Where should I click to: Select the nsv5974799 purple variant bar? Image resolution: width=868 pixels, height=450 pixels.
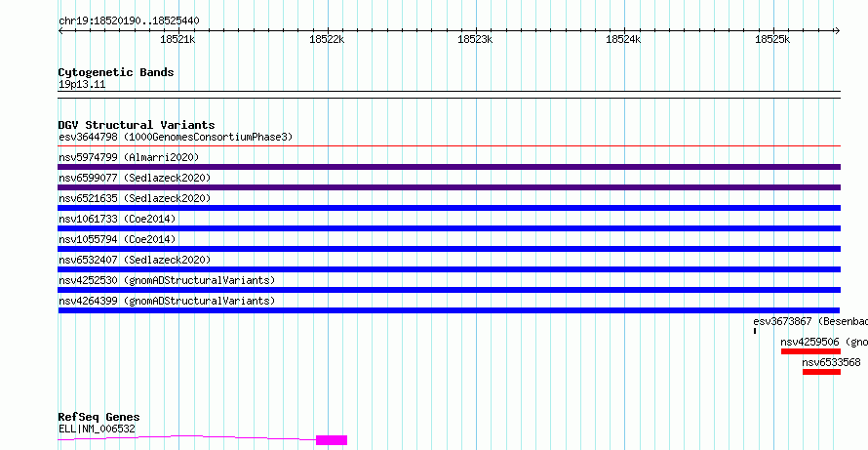449,167
